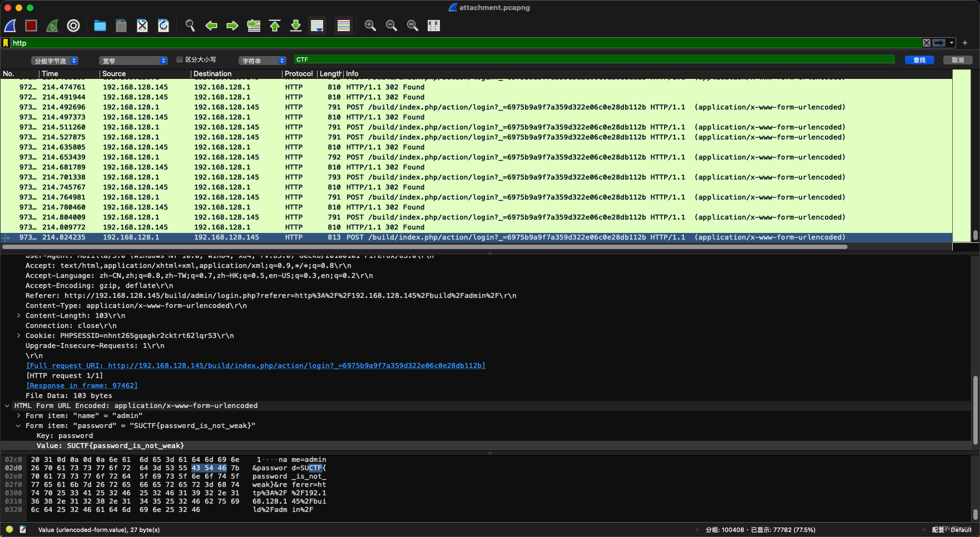Select the 813-byte POST login packet
The height and width of the screenshot is (537, 980).
[x=476, y=237]
